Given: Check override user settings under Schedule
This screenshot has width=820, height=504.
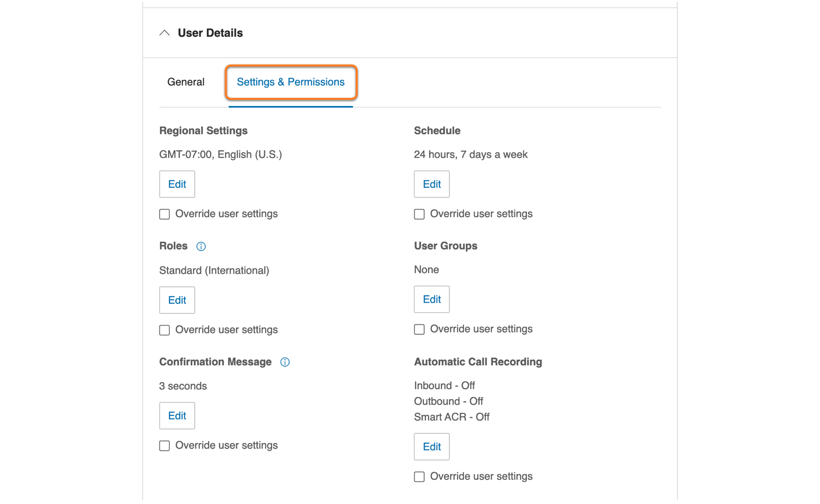Looking at the screenshot, I should point(419,214).
